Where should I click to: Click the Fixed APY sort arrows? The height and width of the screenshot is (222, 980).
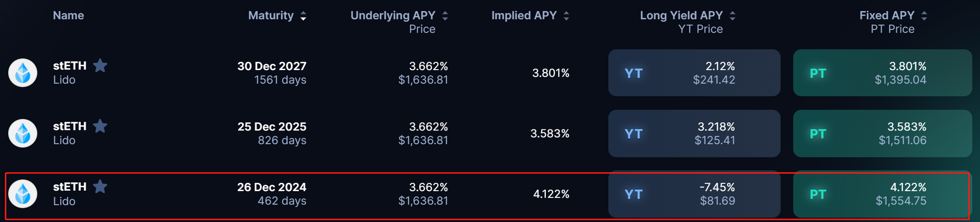click(x=924, y=16)
